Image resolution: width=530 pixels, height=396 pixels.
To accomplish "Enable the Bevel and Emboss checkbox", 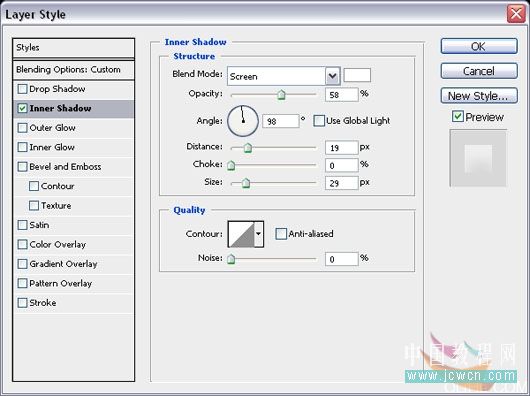I will click(22, 167).
